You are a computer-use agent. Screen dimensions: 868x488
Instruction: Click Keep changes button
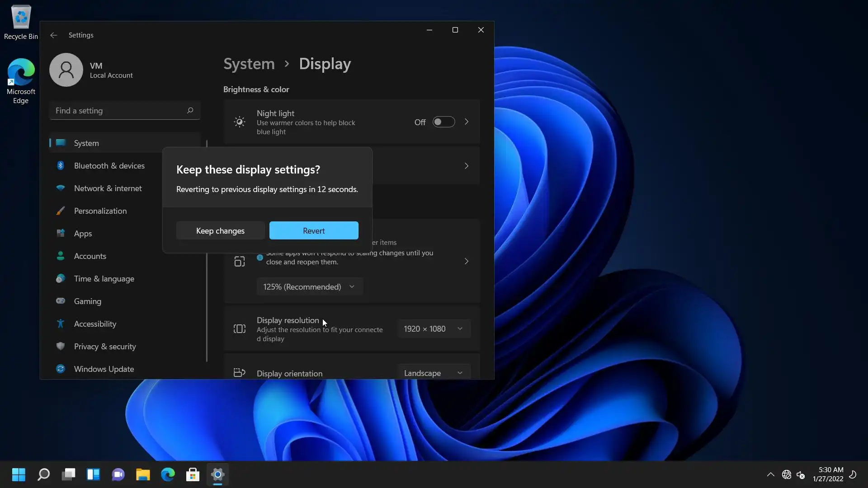click(220, 231)
